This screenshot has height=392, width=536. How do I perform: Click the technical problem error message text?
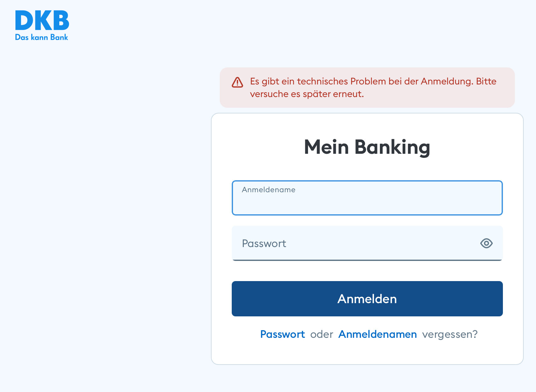[363, 81]
